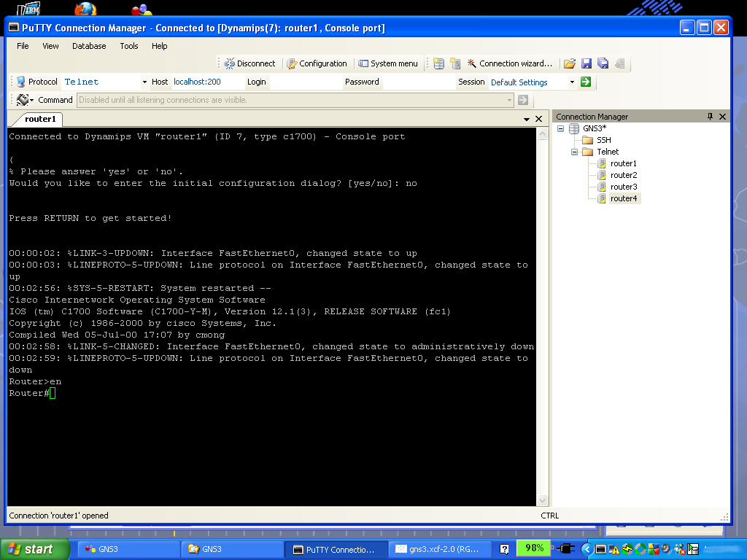Select router1 in Connection Manager tree

(623, 163)
